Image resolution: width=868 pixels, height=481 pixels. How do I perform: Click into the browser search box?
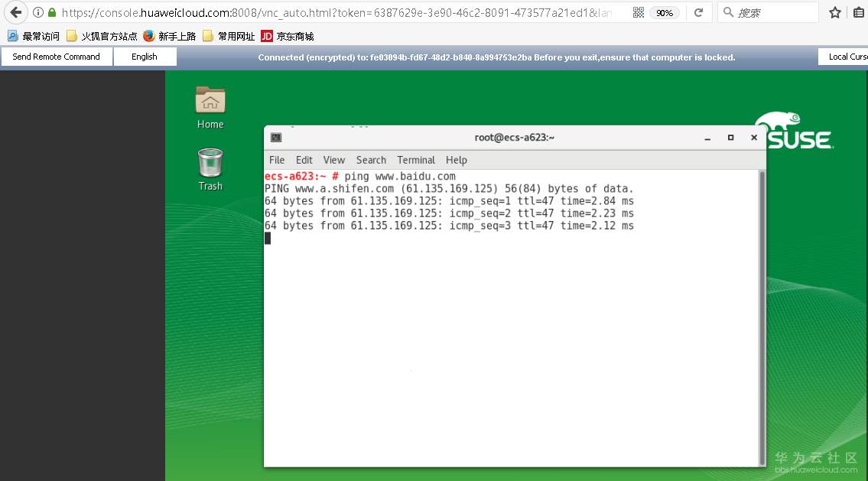[x=769, y=12]
